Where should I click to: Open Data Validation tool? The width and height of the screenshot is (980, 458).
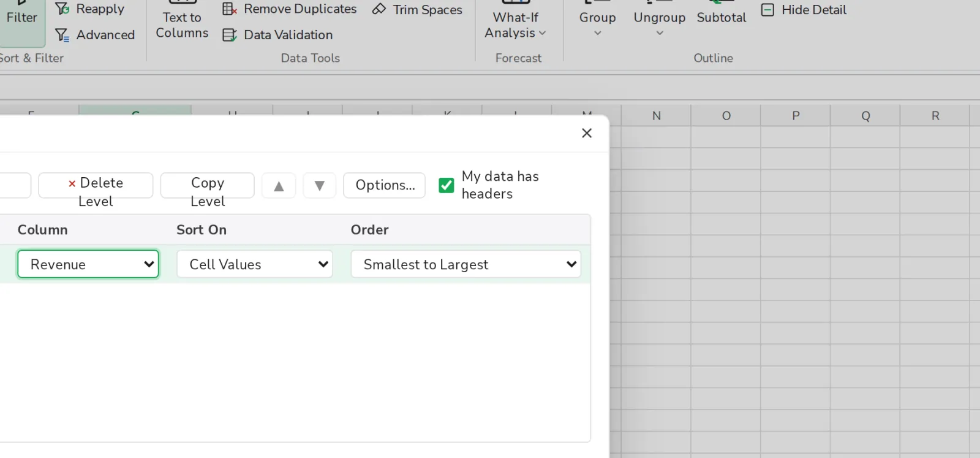(x=277, y=35)
